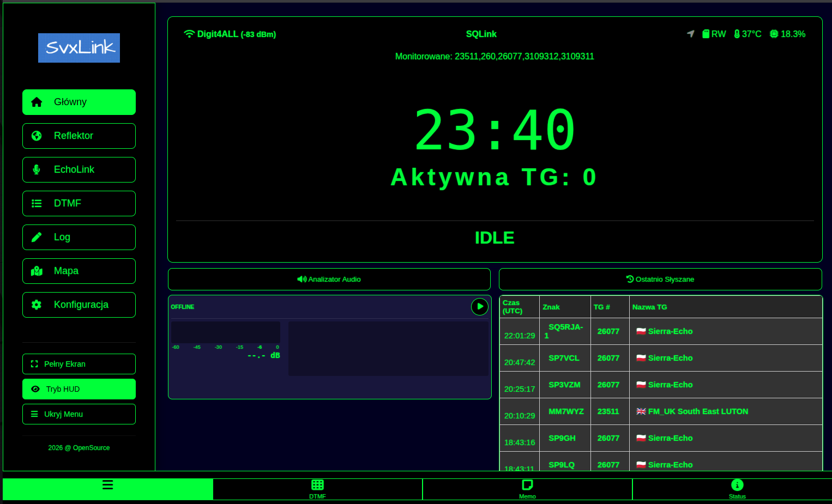Screen dimensions: 832x504
Task: Select the MM7WYZ callsign row
Action: pos(565,411)
